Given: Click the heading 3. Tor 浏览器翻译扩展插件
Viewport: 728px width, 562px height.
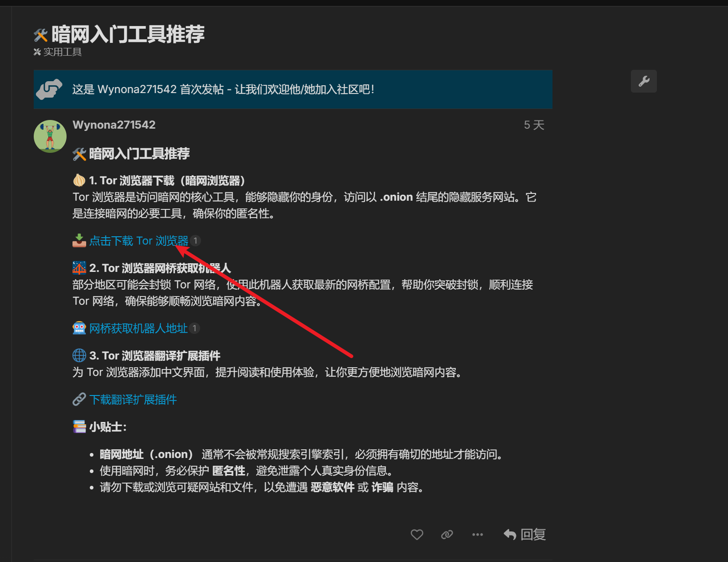Looking at the screenshot, I should point(155,356).
